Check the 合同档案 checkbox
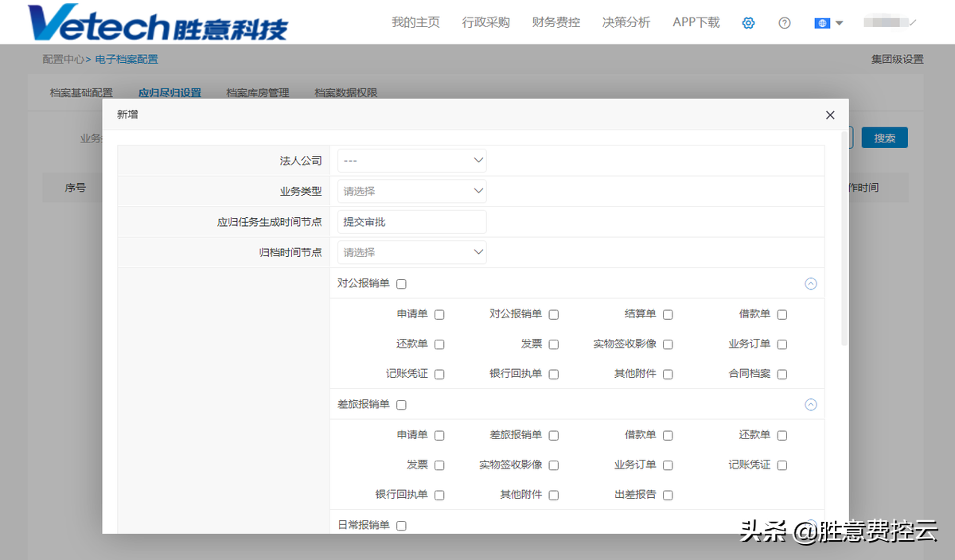Screen dimensions: 955x560 pos(782,374)
